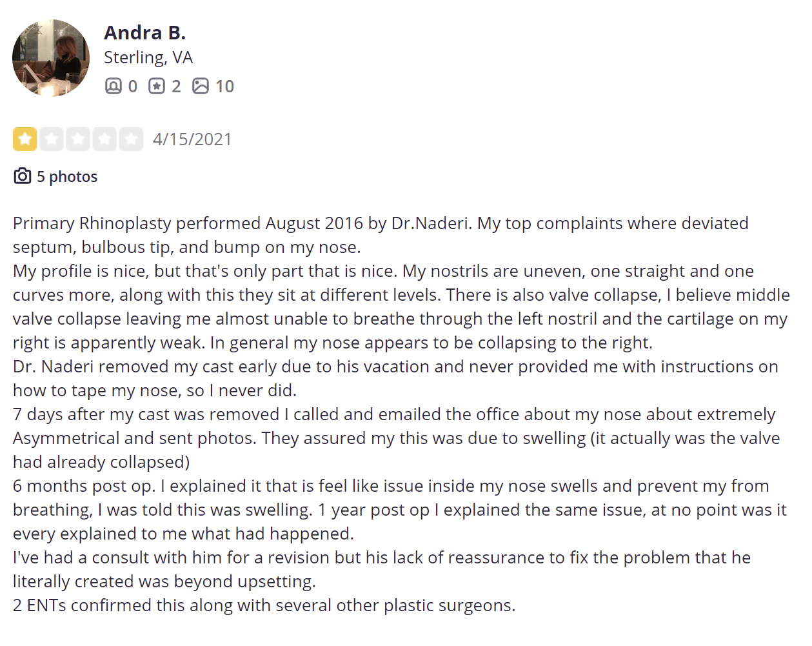Open Andra B.'s profile photo
812x646 pixels.
click(x=51, y=58)
